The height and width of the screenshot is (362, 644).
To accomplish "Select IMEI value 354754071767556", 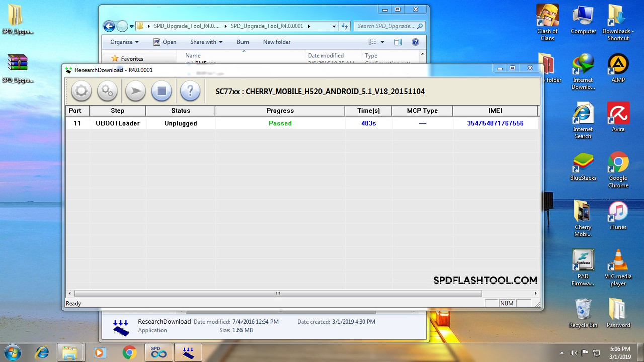I will [496, 123].
